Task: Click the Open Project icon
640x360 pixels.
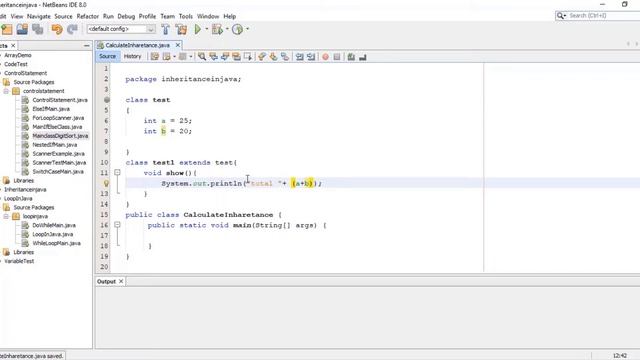Action: [22, 29]
